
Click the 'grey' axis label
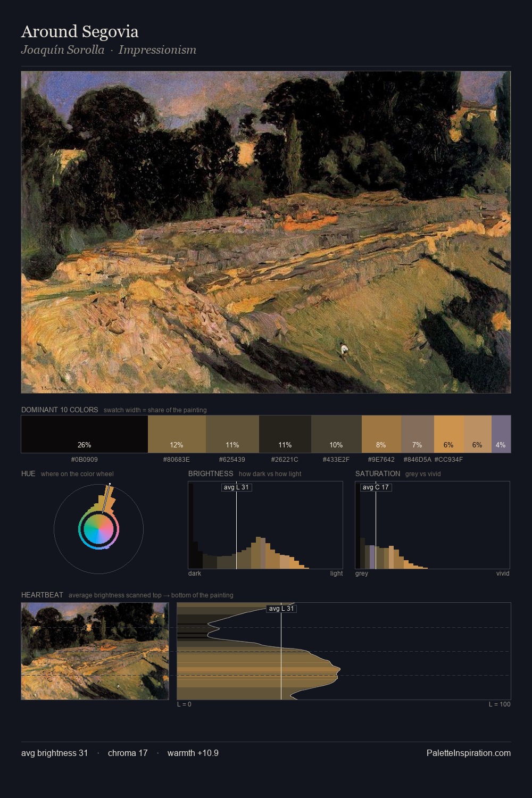tap(362, 573)
